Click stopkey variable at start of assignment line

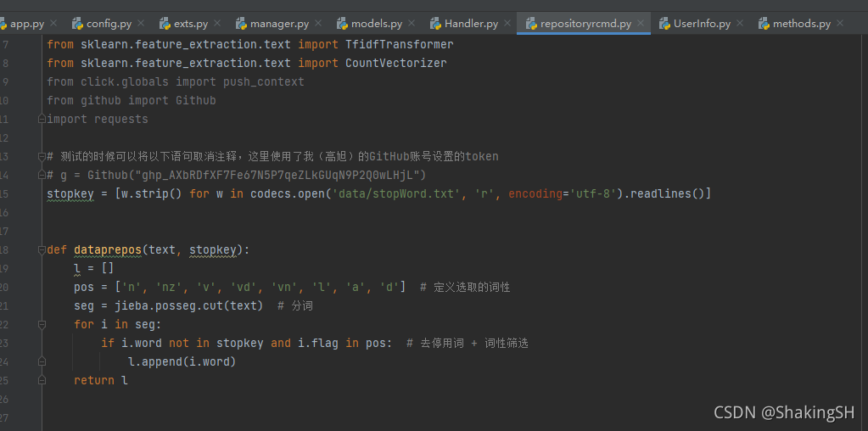click(70, 194)
